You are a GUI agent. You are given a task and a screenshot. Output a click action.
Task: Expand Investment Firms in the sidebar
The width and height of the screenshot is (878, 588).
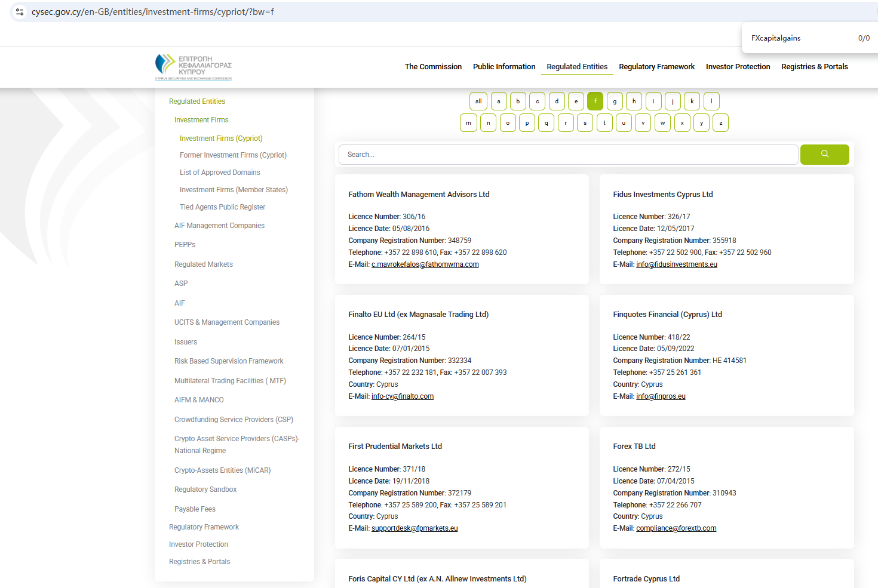click(201, 120)
